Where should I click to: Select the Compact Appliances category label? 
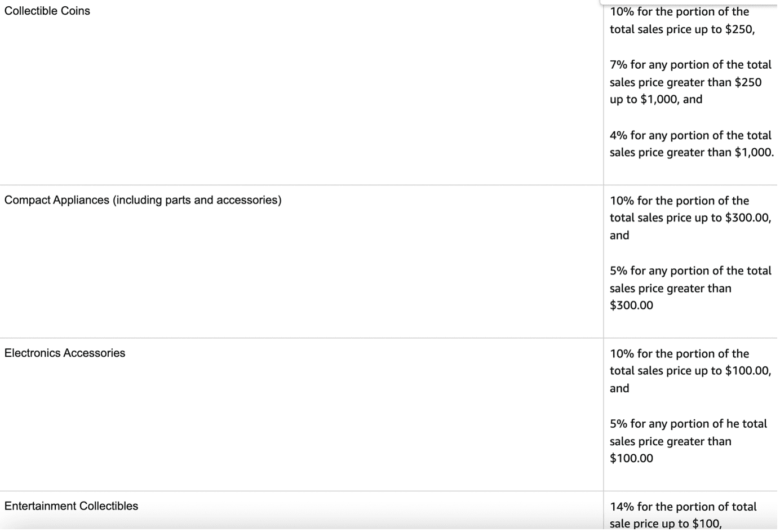(x=56, y=200)
